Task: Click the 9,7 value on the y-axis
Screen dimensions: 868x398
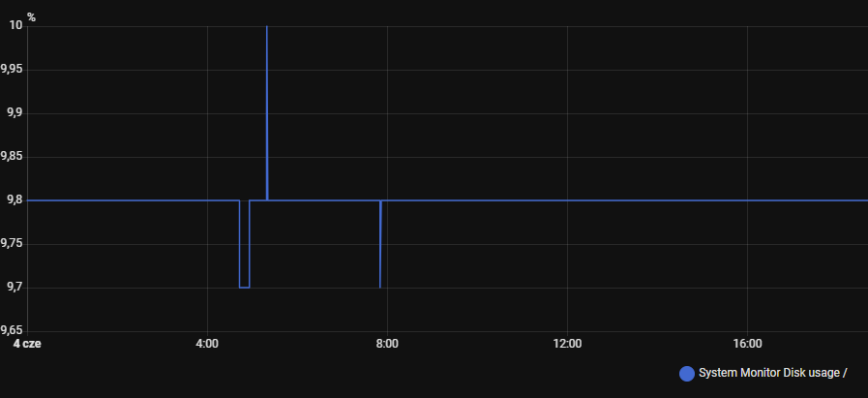Action: 15,288
